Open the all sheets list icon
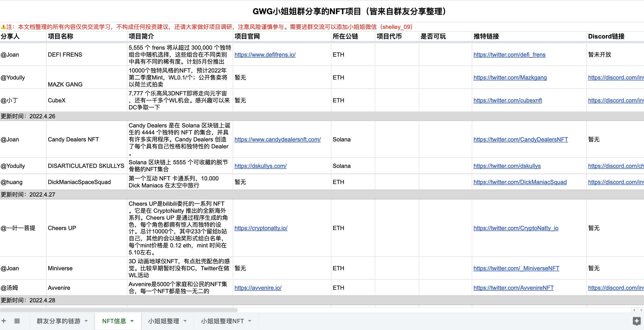Viewport: 644px width, 330px height. tap(17, 321)
